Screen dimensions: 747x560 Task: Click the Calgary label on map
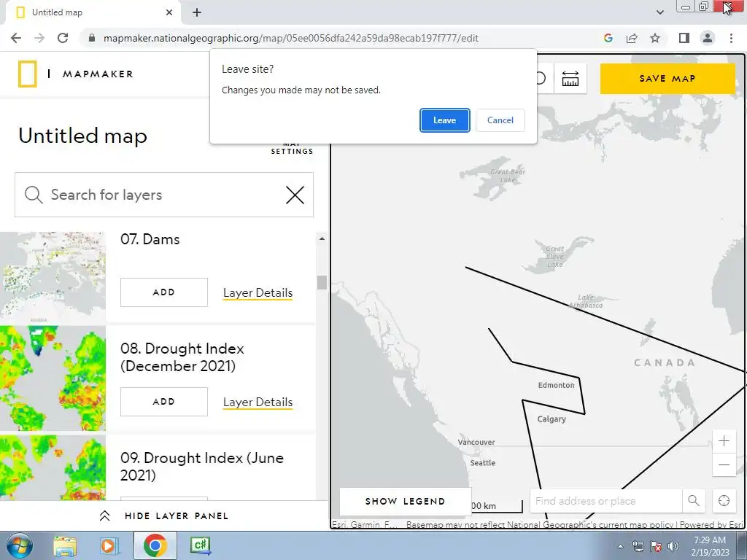[551, 419]
